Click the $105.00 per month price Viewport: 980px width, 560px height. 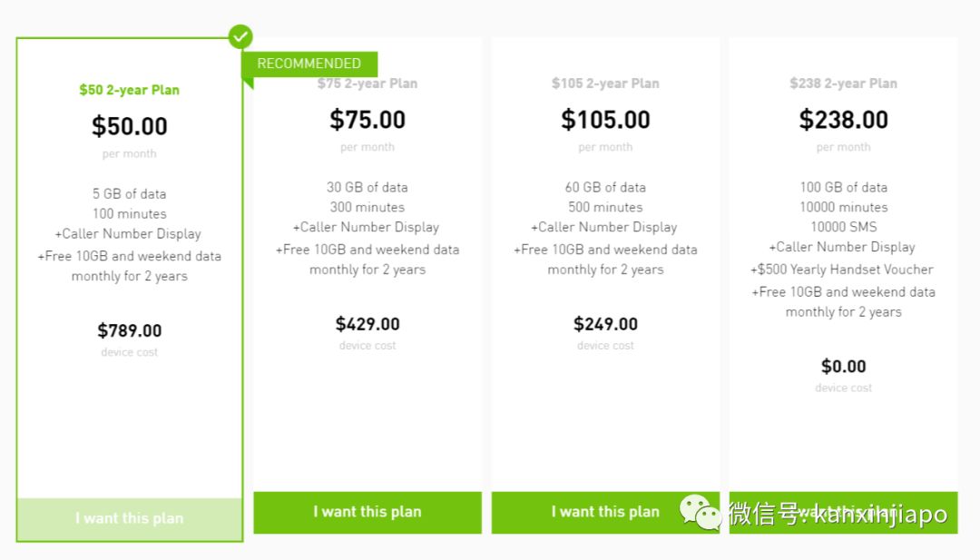click(605, 120)
